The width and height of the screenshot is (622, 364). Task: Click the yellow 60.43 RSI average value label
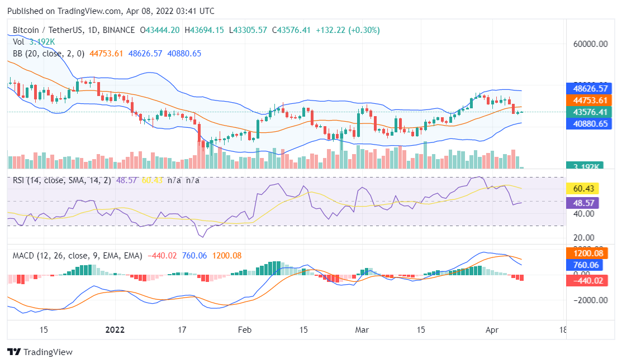tap(585, 189)
